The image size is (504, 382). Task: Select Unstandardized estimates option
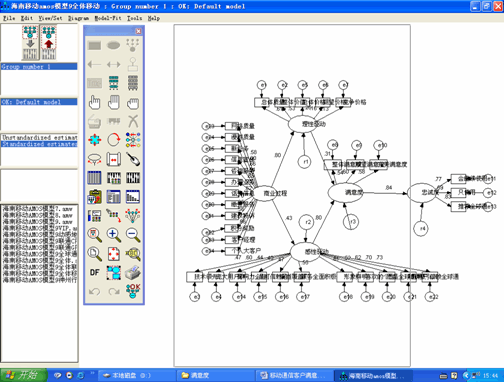coord(39,137)
